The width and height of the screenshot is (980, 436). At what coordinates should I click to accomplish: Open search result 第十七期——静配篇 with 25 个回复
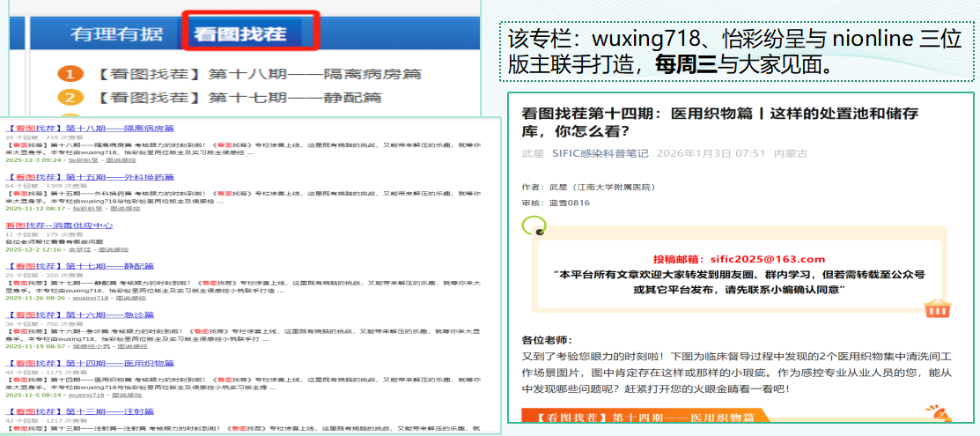point(79,266)
